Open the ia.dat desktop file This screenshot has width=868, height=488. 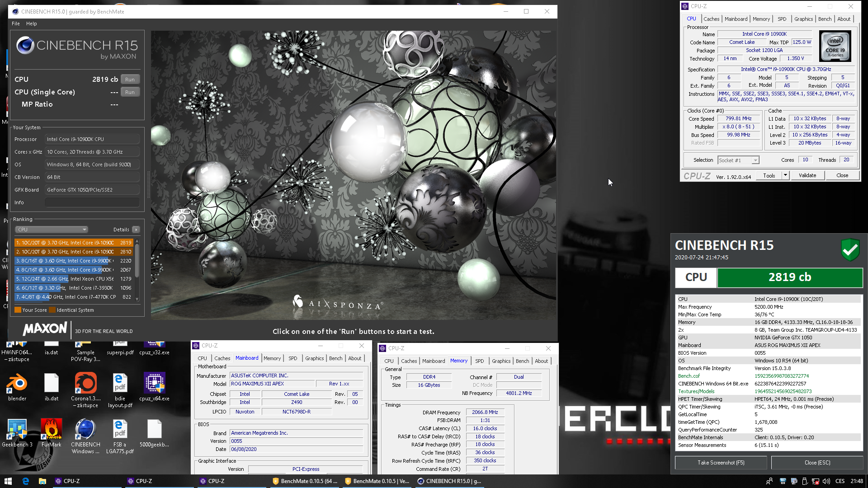tap(51, 348)
